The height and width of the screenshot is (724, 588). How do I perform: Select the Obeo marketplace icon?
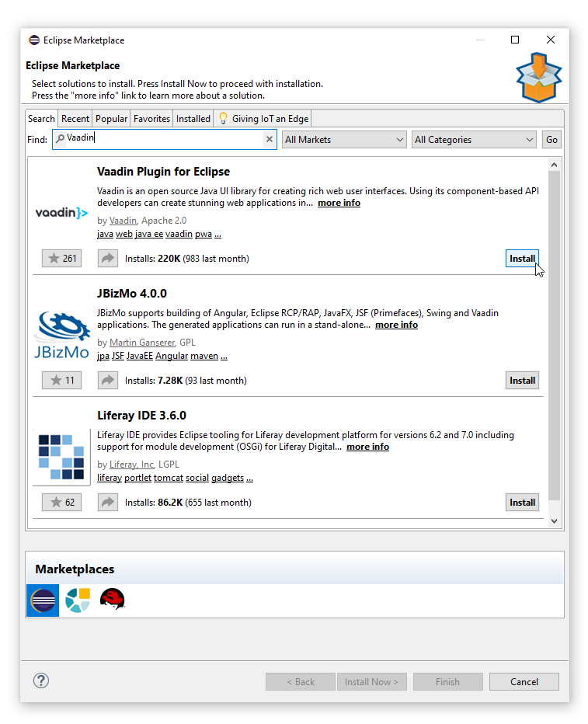coord(78,600)
